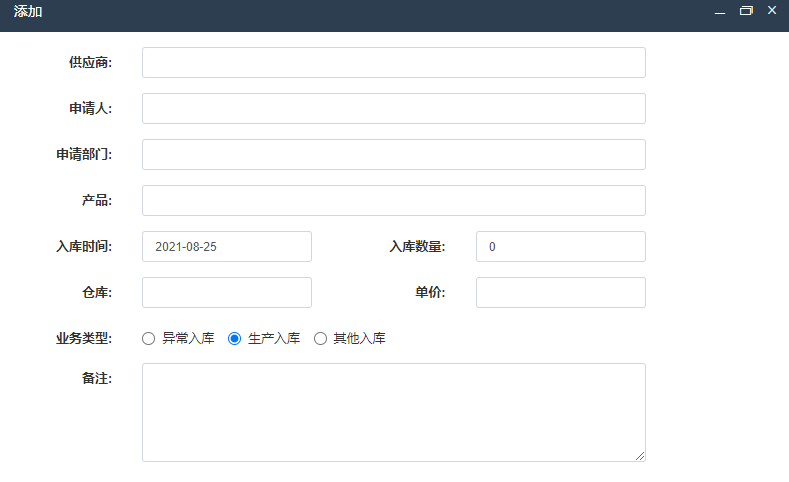Maximize the 添加 dialog window
This screenshot has height=482, width=789.
coord(746,11)
